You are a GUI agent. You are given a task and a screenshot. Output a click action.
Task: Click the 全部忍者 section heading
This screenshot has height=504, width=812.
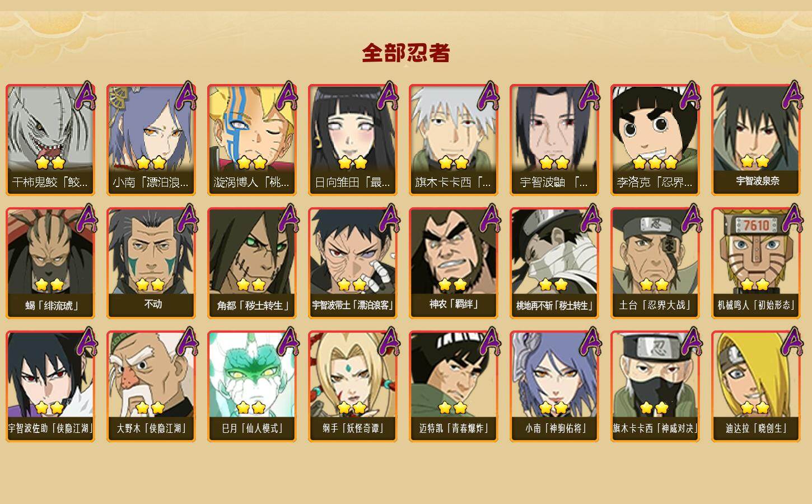[406, 53]
